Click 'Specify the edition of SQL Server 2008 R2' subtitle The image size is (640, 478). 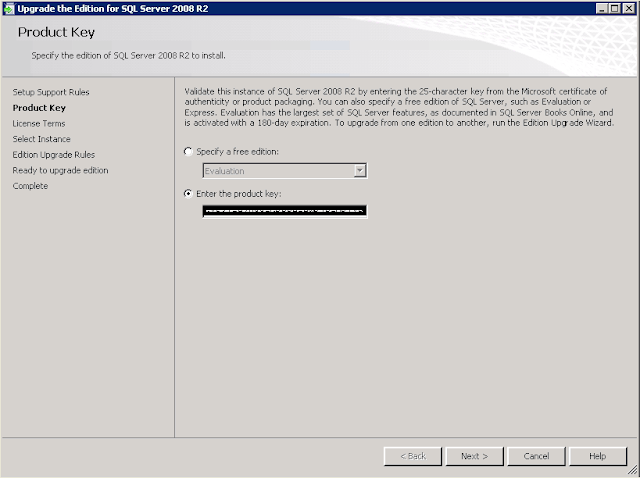tap(129, 56)
